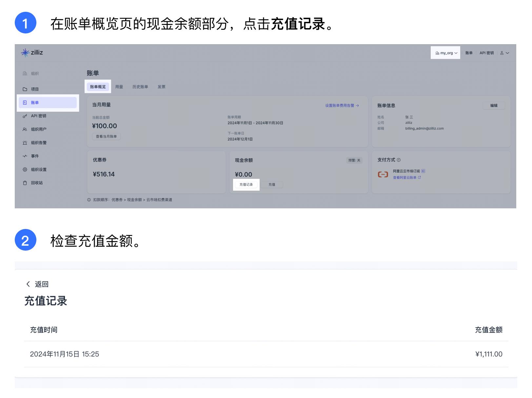Click the API 密钥 key icon in sidebar
The width and height of the screenshot is (532, 398).
click(x=25, y=116)
